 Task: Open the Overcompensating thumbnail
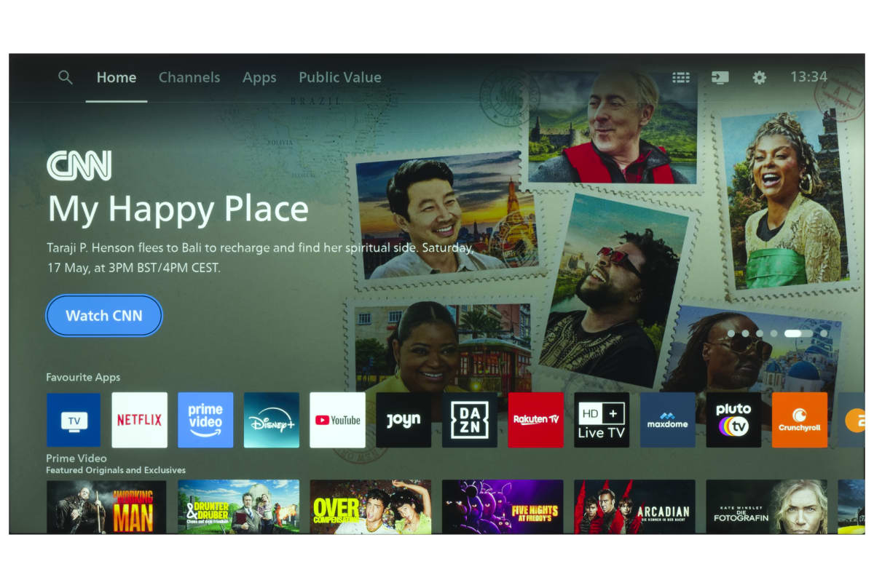tap(370, 506)
